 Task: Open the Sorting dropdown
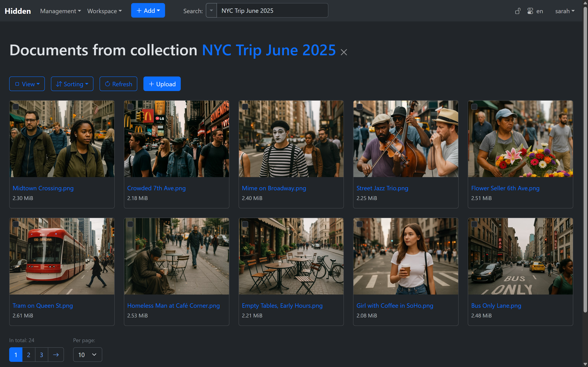coord(72,84)
